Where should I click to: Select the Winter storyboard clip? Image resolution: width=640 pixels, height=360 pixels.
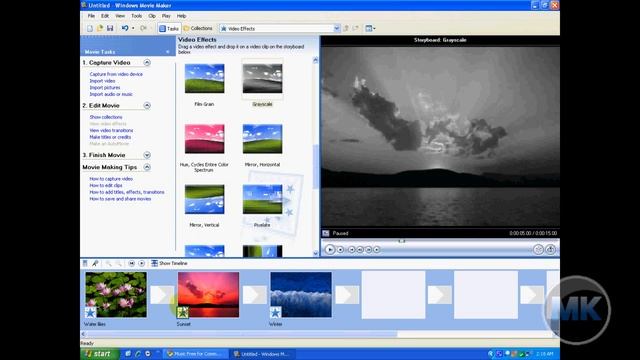pos(301,294)
